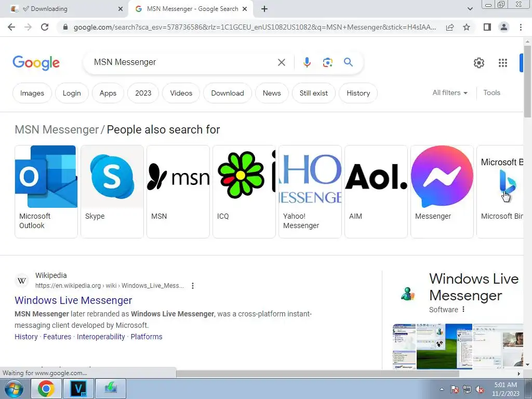This screenshot has width=532, height=399.
Task: Close the Downloading tab
Action: [121, 9]
